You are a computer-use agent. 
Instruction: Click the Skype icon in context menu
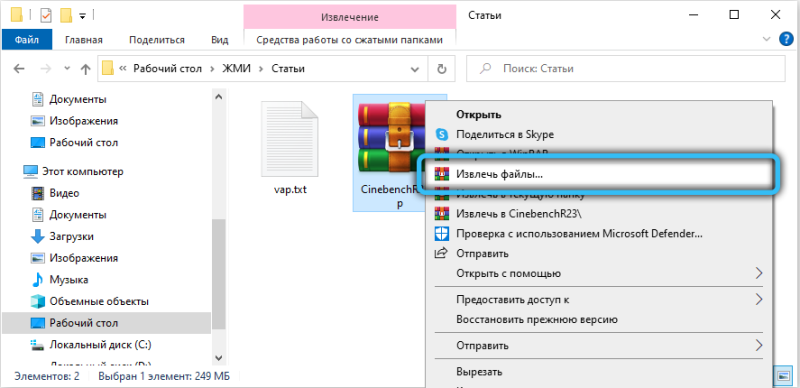coord(441,134)
